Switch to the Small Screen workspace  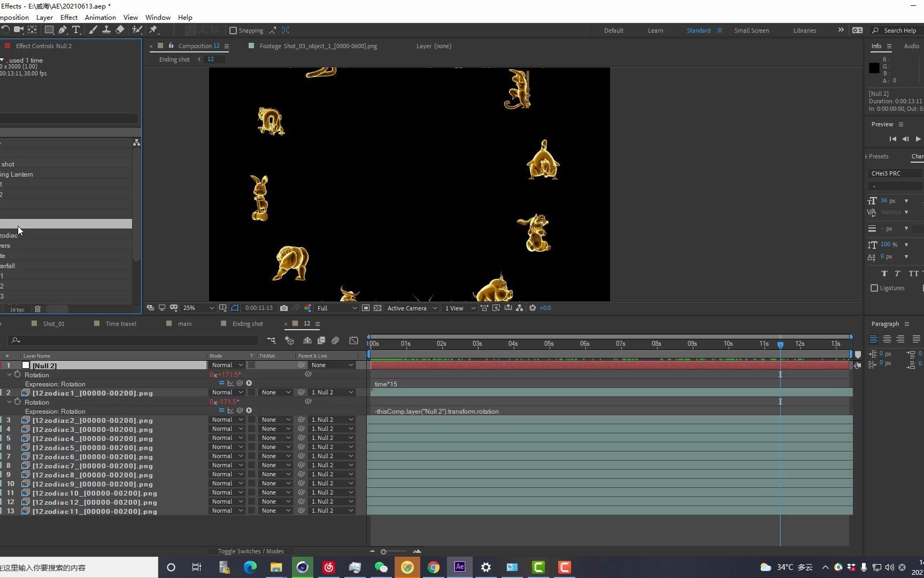[x=751, y=31]
